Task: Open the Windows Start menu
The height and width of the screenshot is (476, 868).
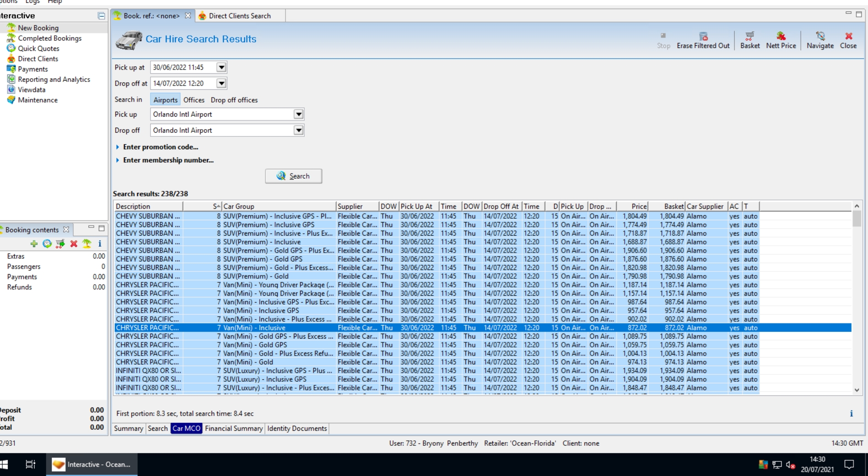Action: point(4,465)
